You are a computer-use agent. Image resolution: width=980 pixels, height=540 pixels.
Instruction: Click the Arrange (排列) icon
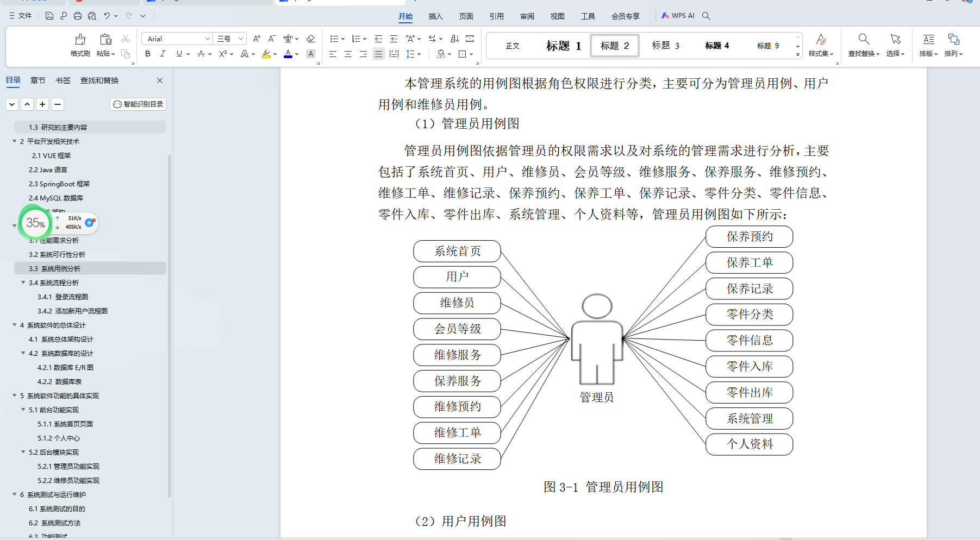953,39
